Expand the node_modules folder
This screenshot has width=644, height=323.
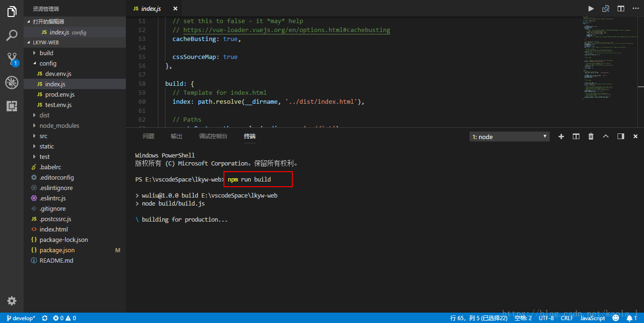(74, 125)
